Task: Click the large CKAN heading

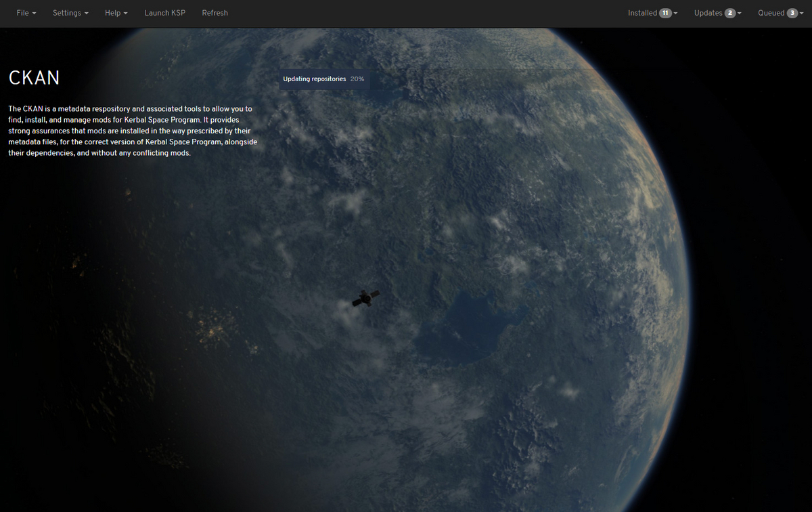Action: tap(35, 78)
